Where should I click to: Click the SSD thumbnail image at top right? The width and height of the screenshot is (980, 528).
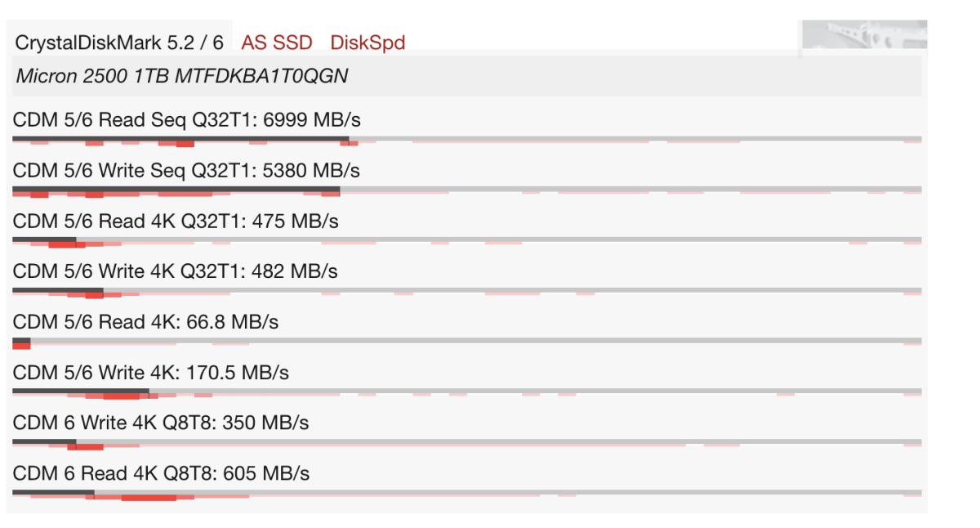pyautogui.click(x=864, y=38)
